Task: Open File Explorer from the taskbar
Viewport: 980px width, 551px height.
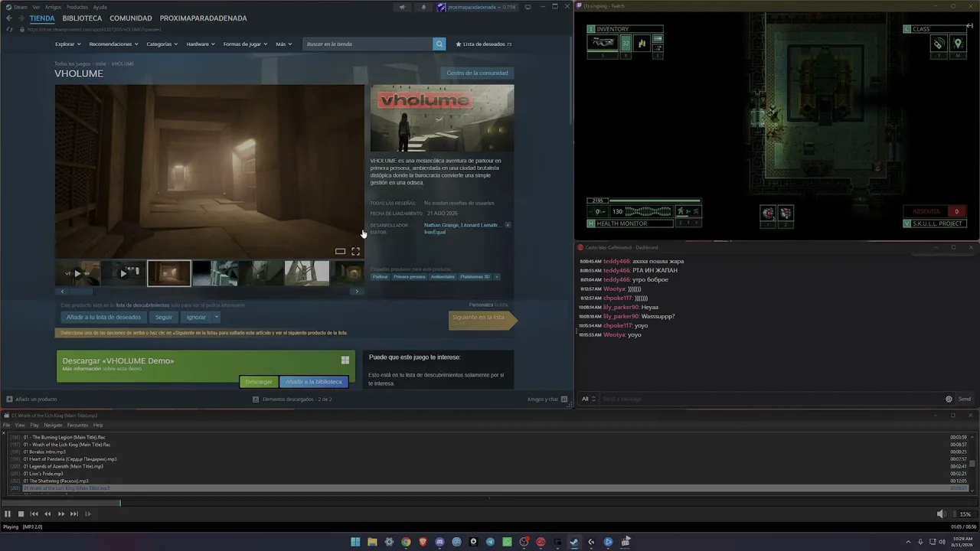Action: (372, 542)
